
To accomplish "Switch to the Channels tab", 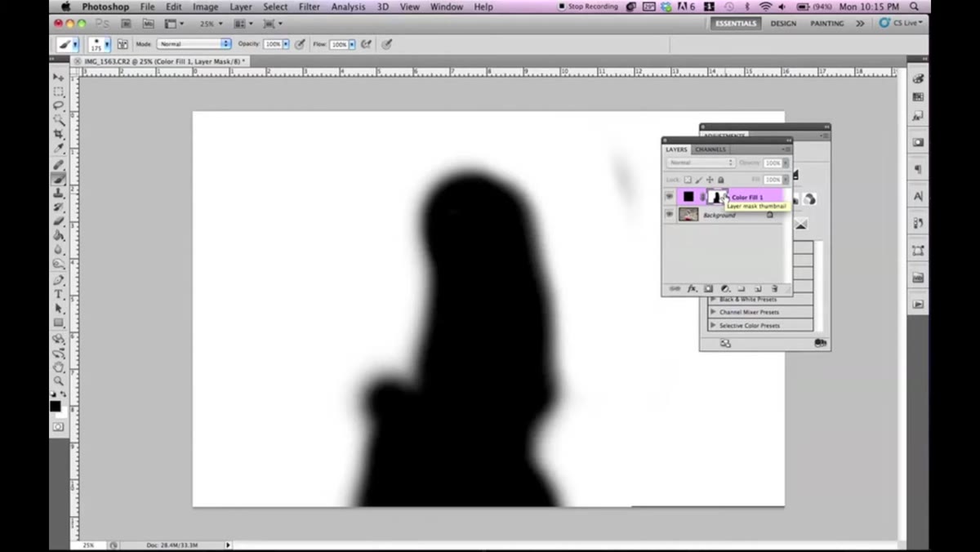I will pos(710,149).
